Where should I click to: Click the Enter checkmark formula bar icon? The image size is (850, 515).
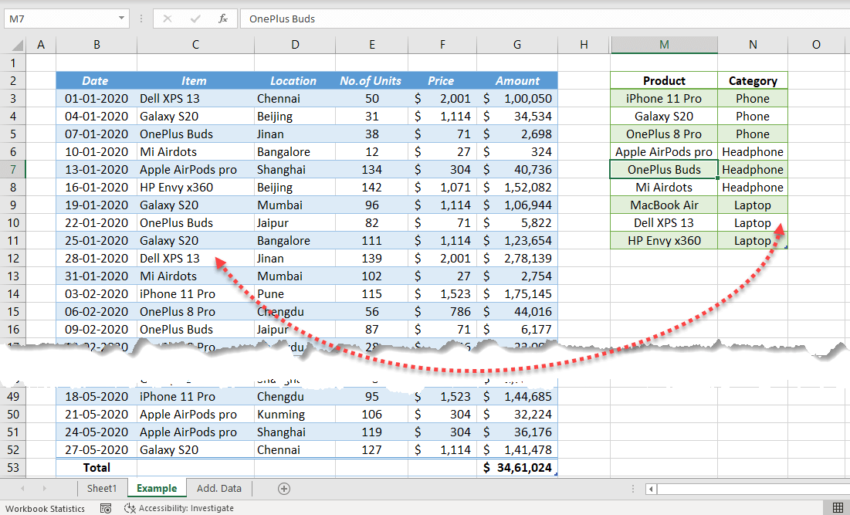pyautogui.click(x=195, y=19)
